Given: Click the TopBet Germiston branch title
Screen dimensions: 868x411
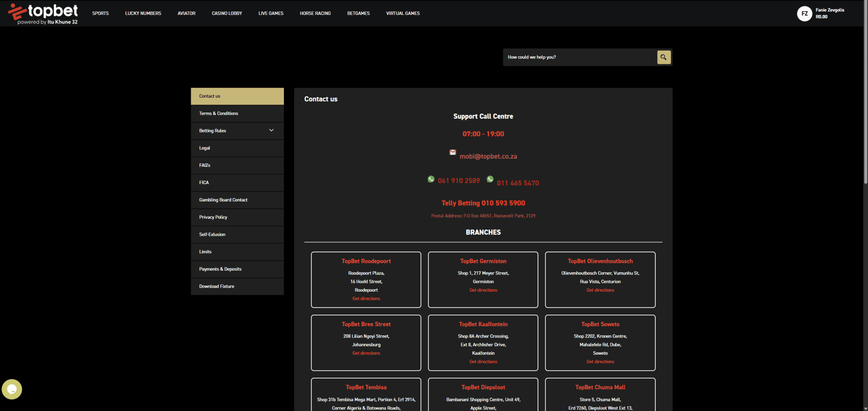Looking at the screenshot, I should pyautogui.click(x=483, y=261).
